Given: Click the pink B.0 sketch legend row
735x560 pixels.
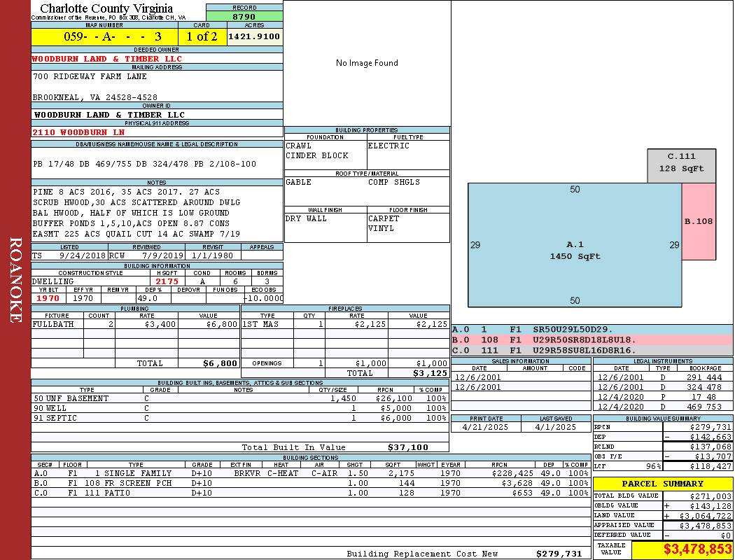Looking at the screenshot, I should click(x=591, y=339).
